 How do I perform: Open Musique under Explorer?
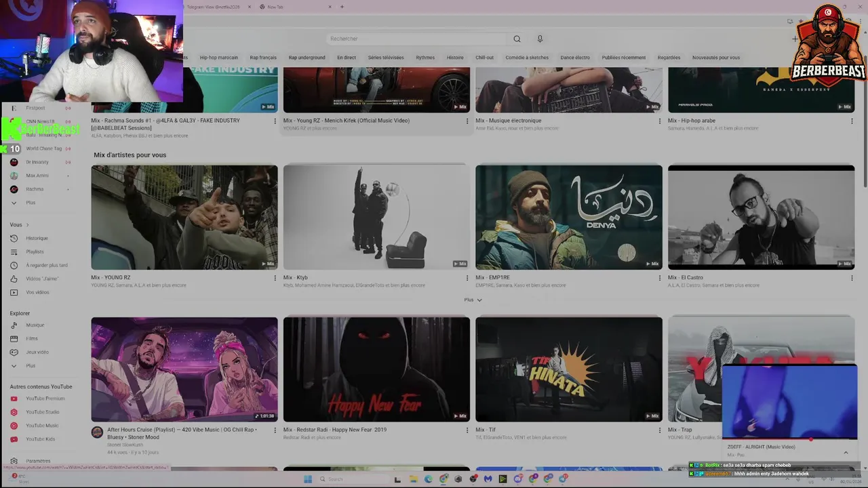pos(35,325)
